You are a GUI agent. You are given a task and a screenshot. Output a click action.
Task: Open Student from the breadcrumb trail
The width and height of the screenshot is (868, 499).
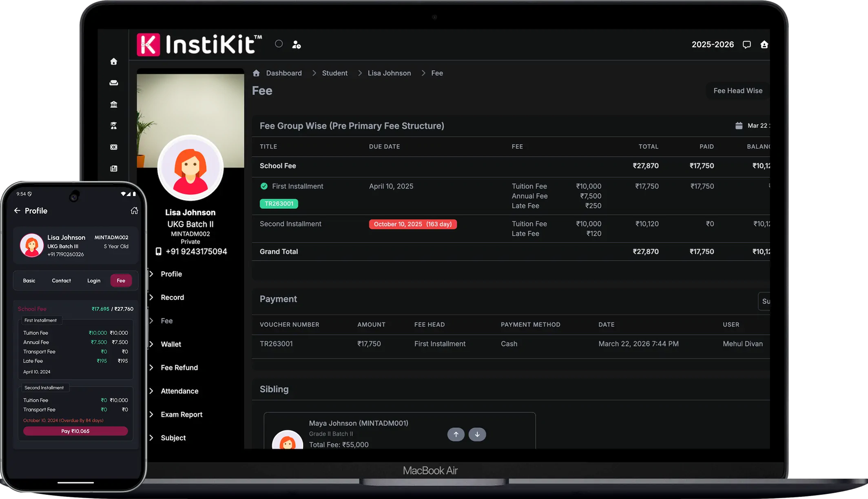point(334,73)
